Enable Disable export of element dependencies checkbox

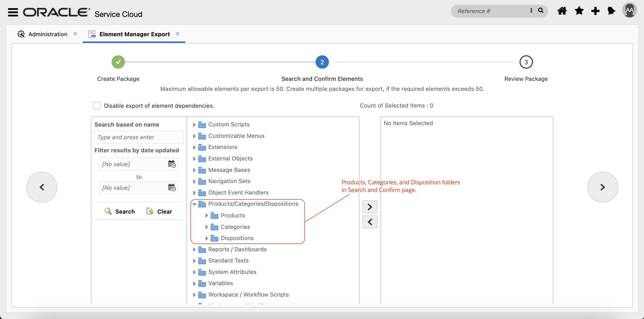click(97, 106)
